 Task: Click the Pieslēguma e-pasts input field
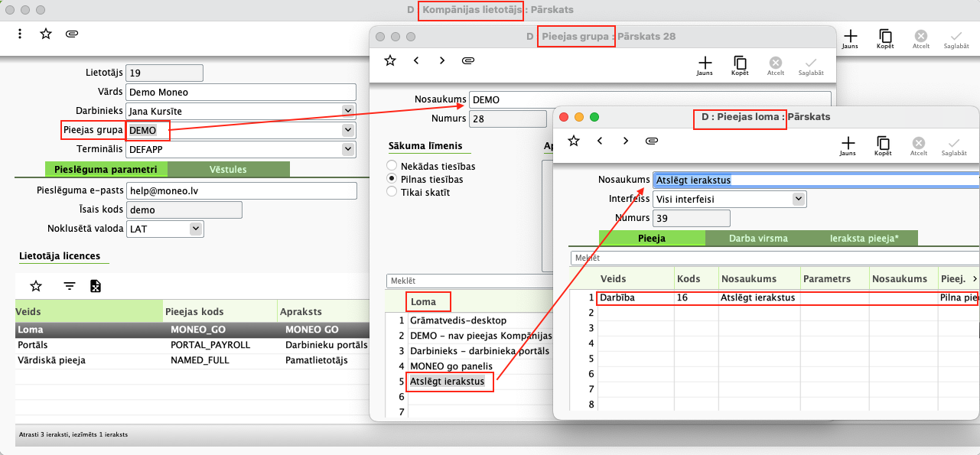(x=241, y=190)
